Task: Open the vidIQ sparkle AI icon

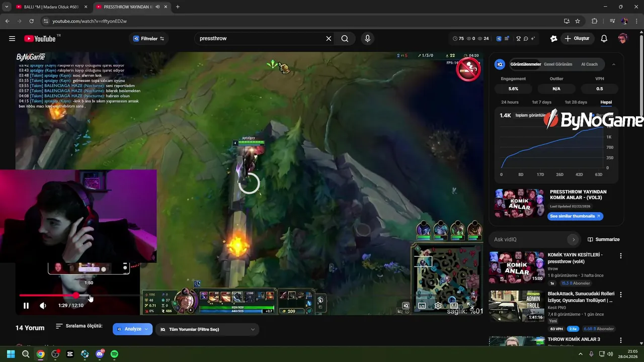Action: 533,39
